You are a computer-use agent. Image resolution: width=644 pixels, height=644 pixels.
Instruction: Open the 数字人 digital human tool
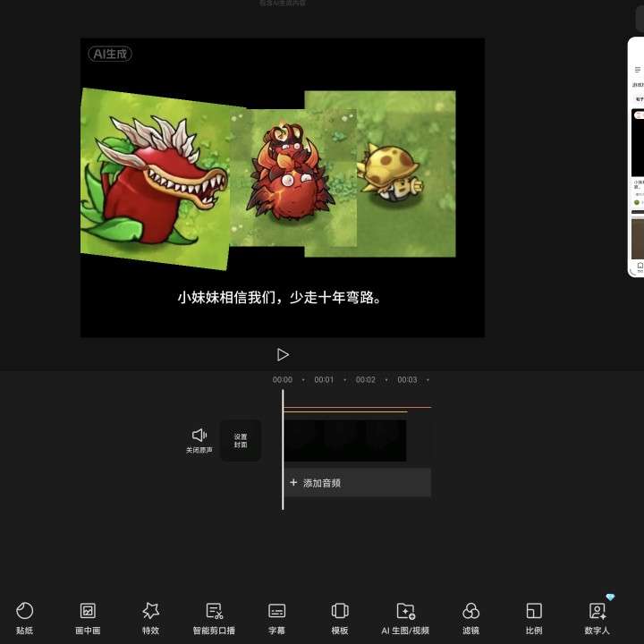[x=597, y=618]
